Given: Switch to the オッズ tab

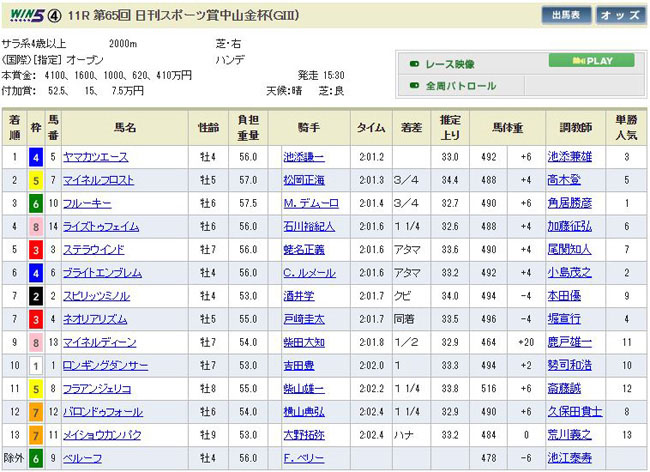Looking at the screenshot, I should pos(619,15).
